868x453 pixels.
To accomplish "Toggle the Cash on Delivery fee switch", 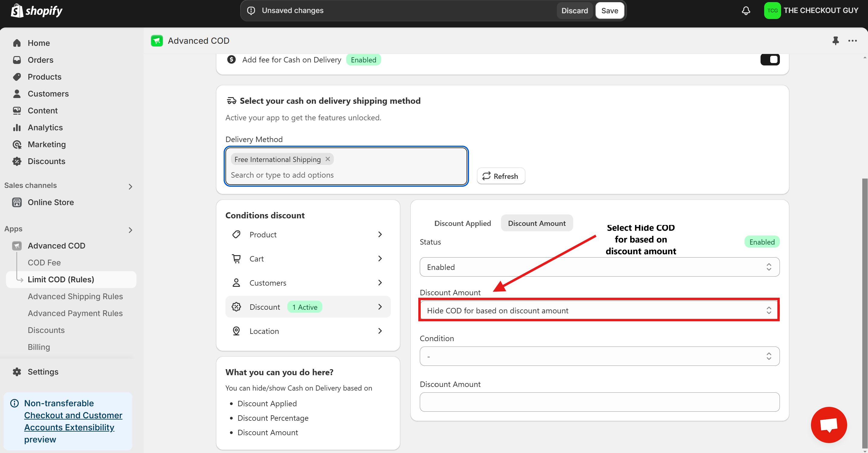I will pos(770,60).
